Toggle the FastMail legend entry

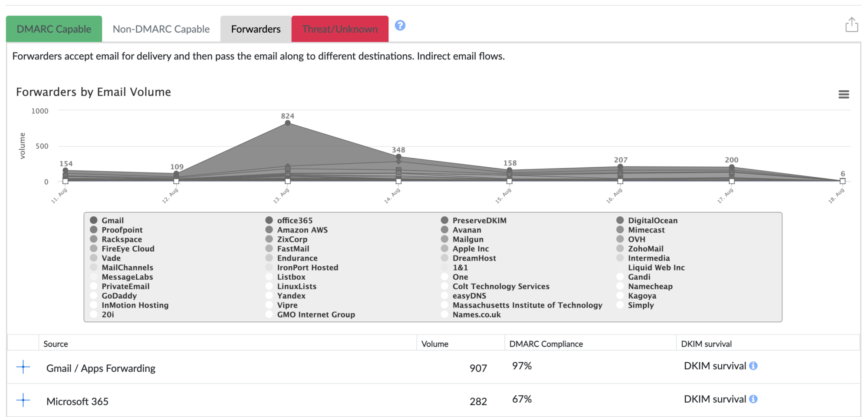click(287, 248)
